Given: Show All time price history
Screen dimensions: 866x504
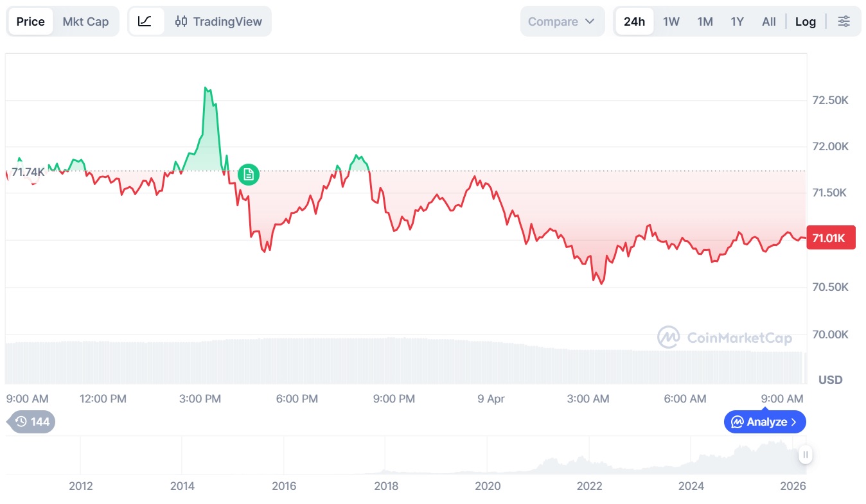Looking at the screenshot, I should pyautogui.click(x=769, y=21).
